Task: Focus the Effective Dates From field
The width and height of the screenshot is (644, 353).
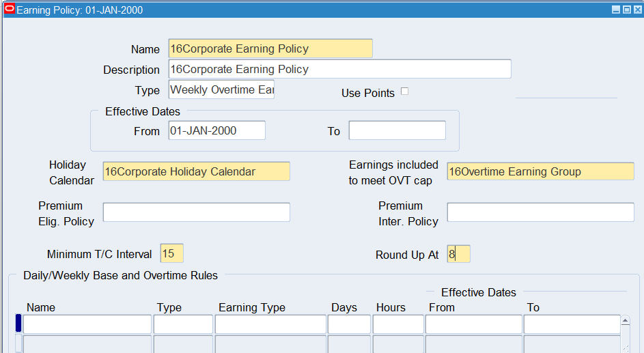Action: coord(216,130)
